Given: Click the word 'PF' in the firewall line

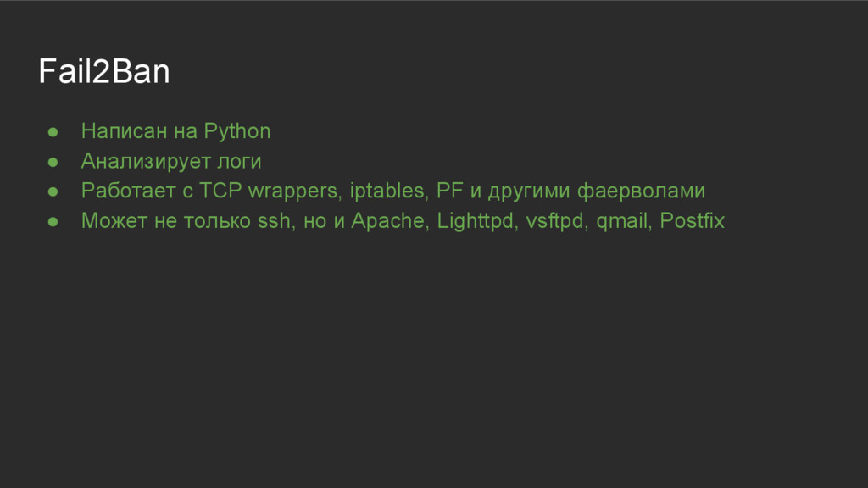Looking at the screenshot, I should (449, 191).
